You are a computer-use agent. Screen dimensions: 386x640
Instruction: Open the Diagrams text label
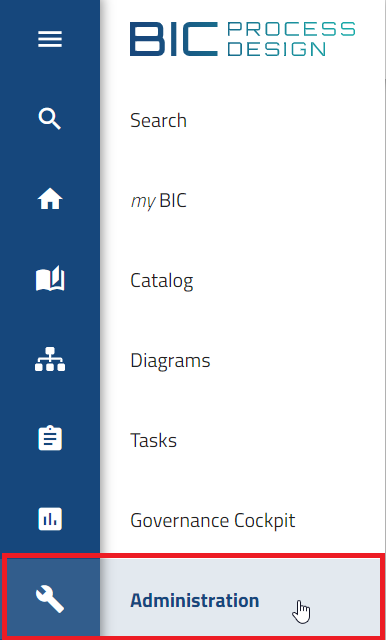(170, 361)
